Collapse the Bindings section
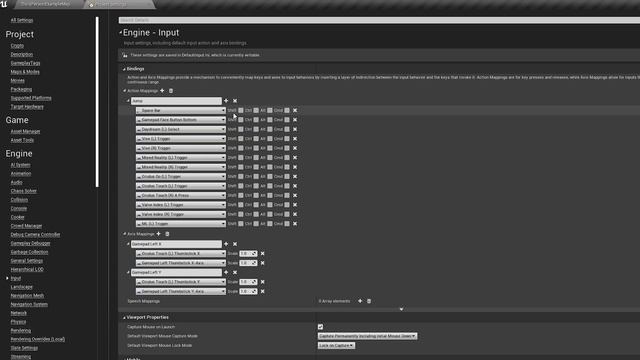 coord(124,69)
